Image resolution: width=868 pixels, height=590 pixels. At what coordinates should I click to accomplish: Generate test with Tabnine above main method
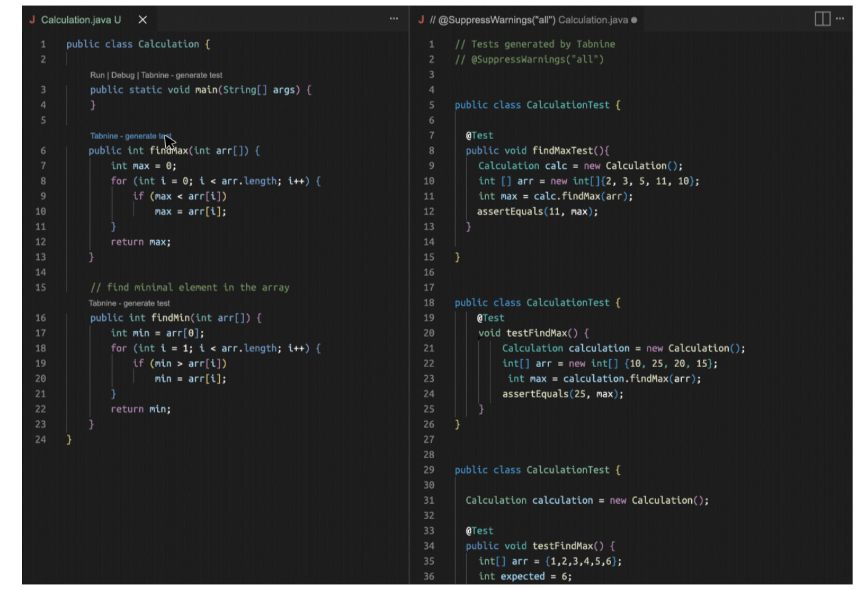[181, 75]
